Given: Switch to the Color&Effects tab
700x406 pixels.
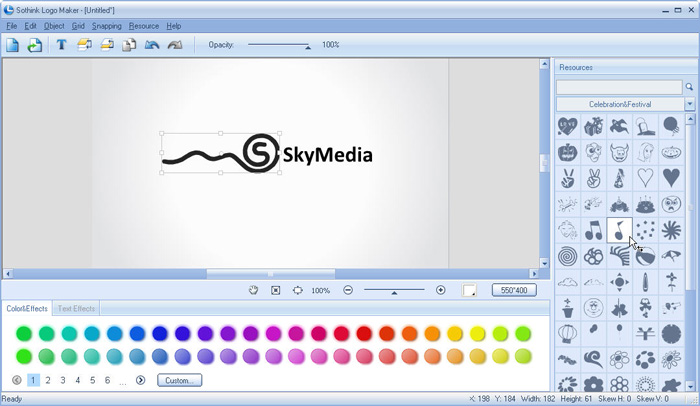Looking at the screenshot, I should click(x=27, y=309).
